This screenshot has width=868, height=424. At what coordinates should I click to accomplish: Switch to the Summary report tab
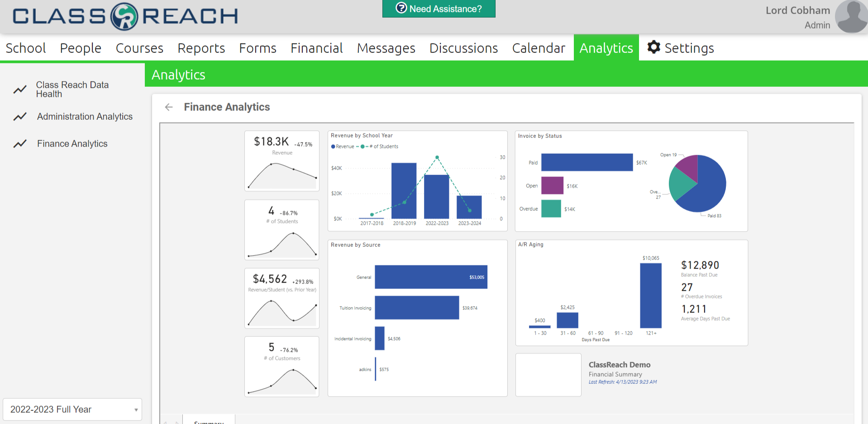click(208, 421)
